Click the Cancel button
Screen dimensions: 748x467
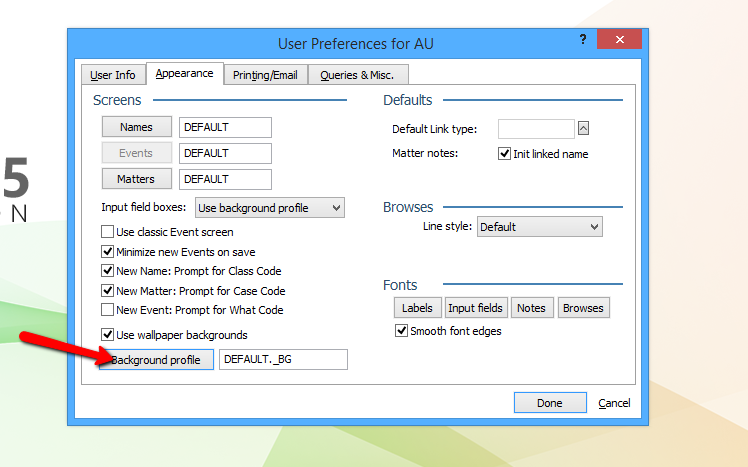coord(614,403)
